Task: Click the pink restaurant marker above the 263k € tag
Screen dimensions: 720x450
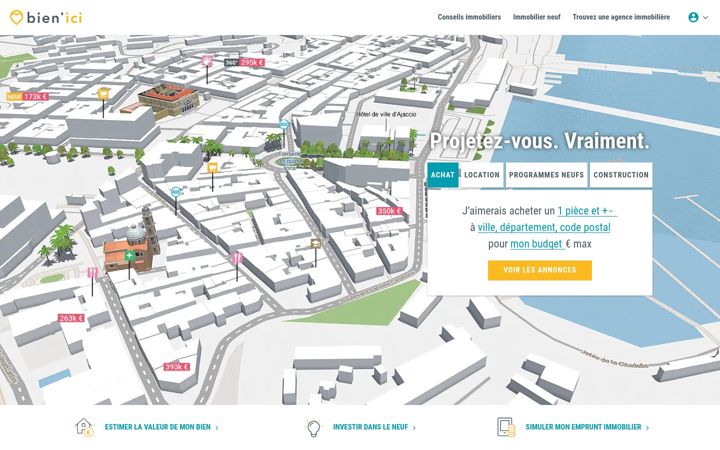Action: click(x=92, y=273)
